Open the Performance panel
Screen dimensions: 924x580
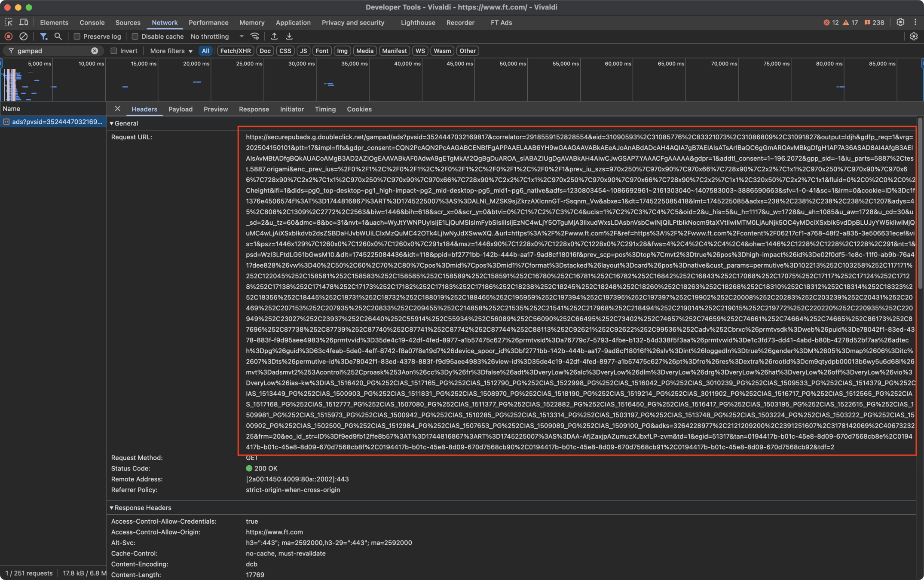click(x=208, y=22)
